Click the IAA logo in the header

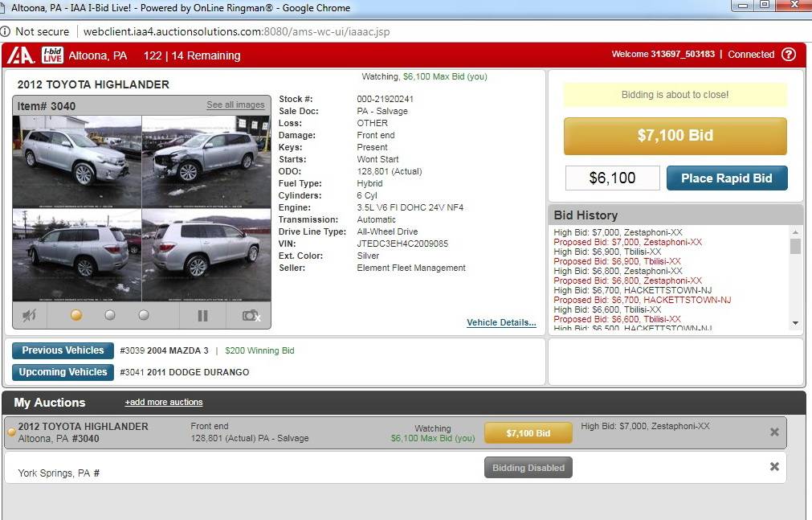(x=20, y=55)
